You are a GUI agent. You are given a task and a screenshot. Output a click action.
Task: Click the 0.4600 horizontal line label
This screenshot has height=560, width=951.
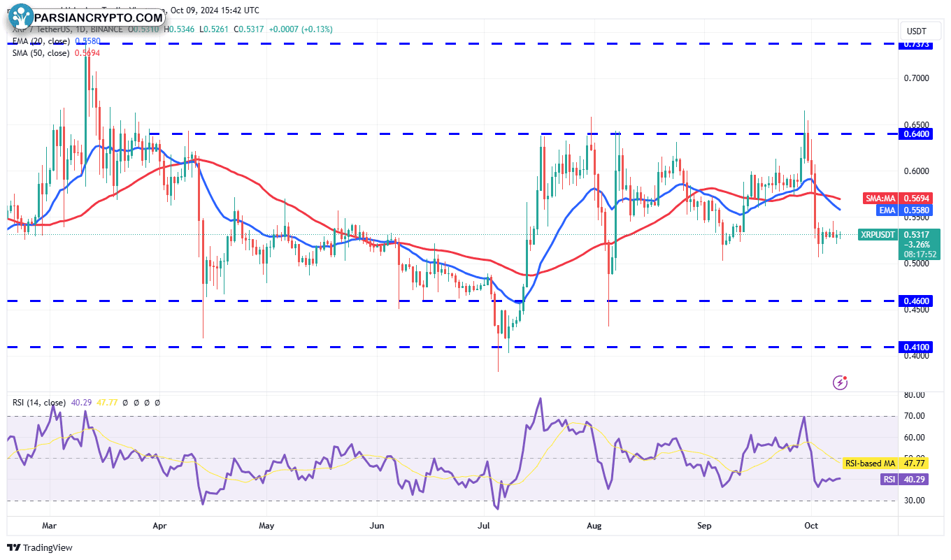pyautogui.click(x=917, y=301)
